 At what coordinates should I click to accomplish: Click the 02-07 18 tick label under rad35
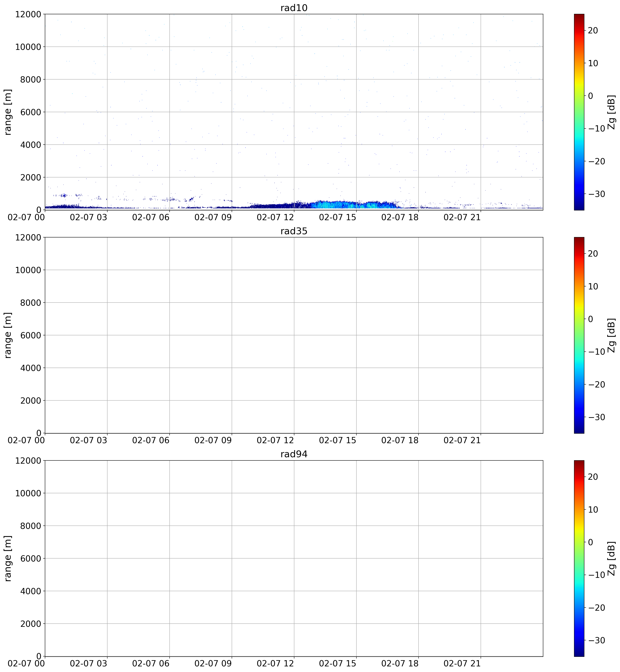coord(400,441)
